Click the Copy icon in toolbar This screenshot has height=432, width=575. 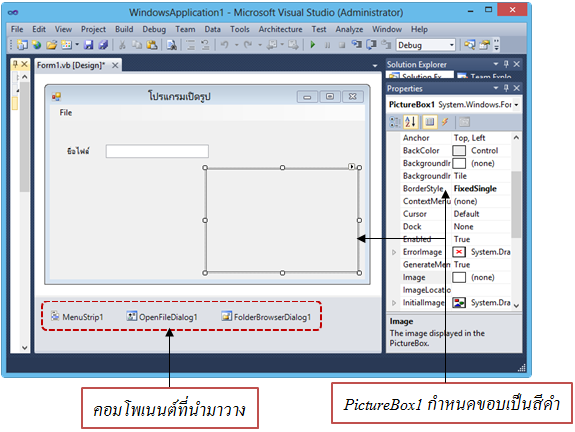[x=137, y=45]
